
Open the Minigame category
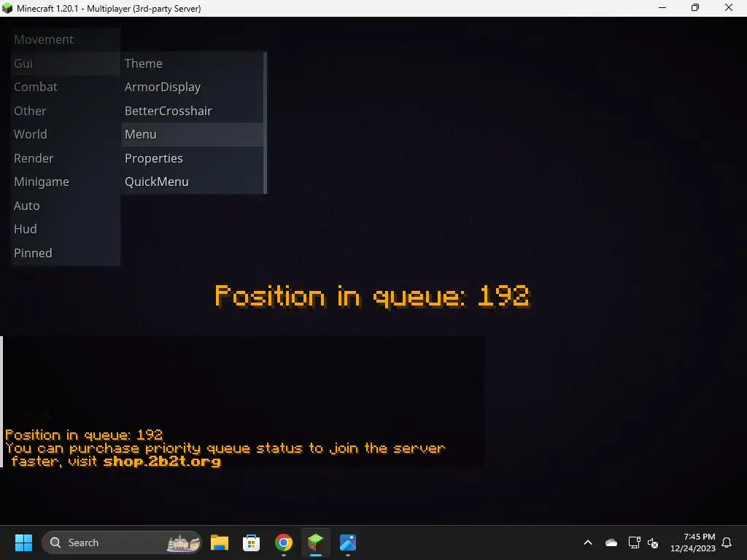tap(65, 182)
